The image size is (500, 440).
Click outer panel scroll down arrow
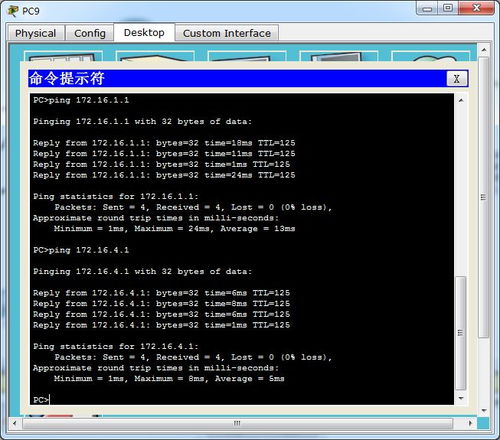484,411
